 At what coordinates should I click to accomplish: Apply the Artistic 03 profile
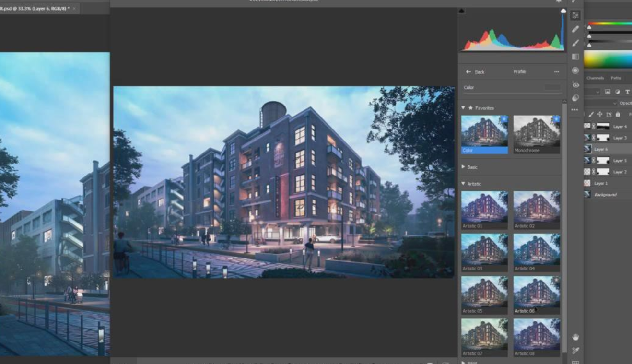484,253
